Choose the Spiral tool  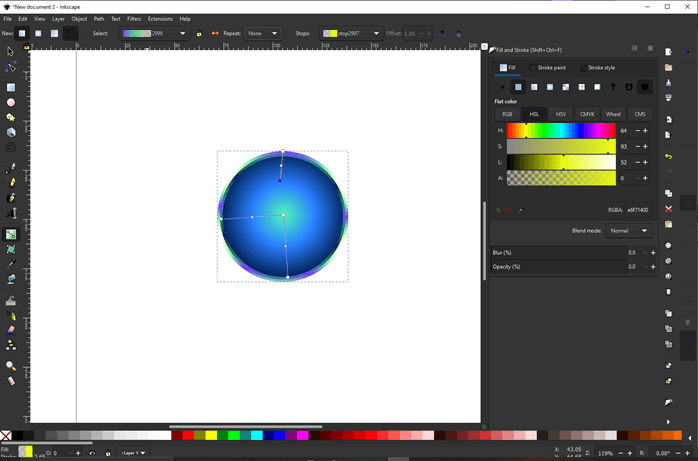tap(11, 147)
